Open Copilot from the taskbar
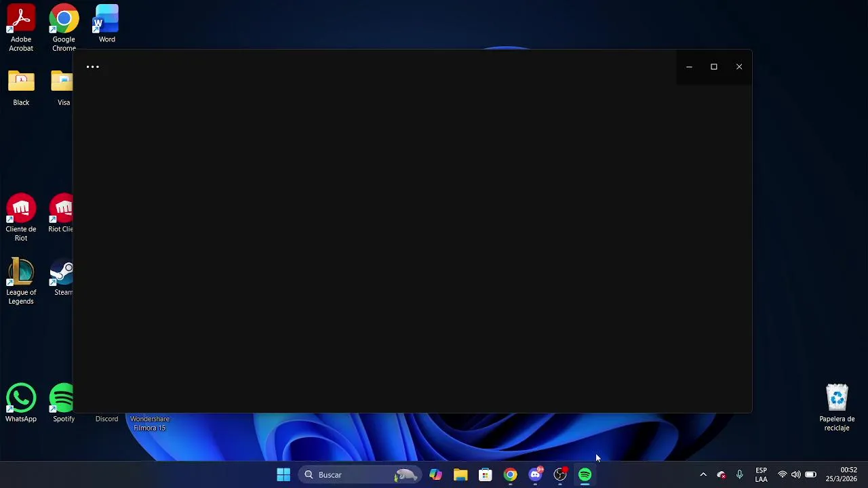 click(x=435, y=475)
